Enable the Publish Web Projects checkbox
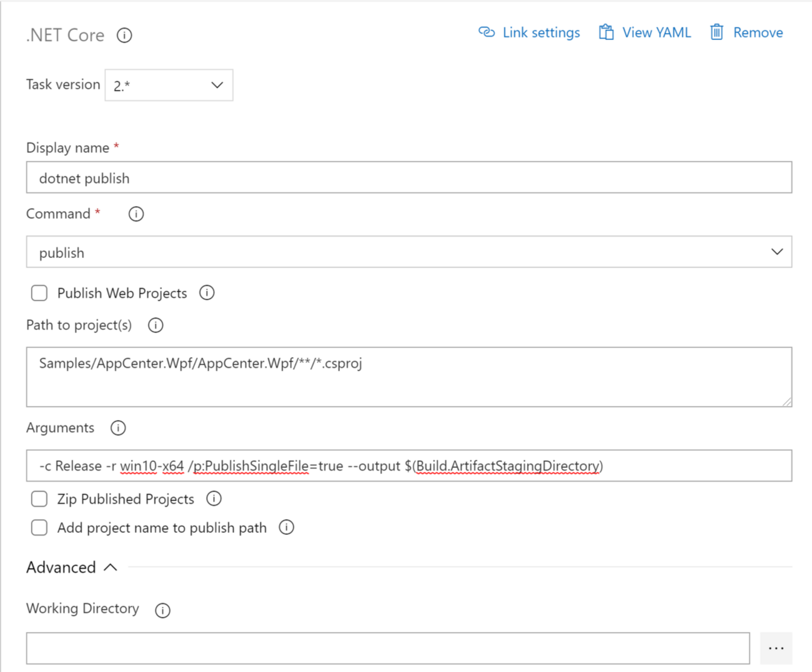Screen dimensions: 812x672 [39, 293]
